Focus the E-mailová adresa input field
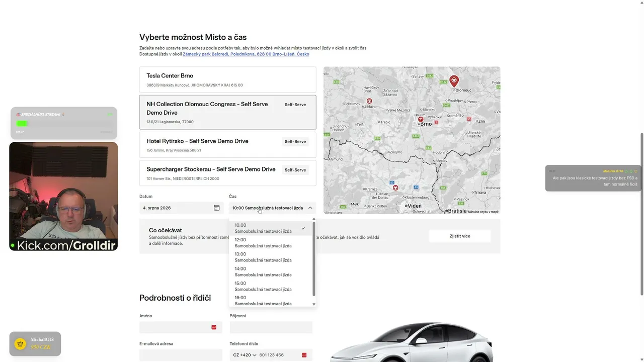The image size is (644, 362). pos(181,355)
